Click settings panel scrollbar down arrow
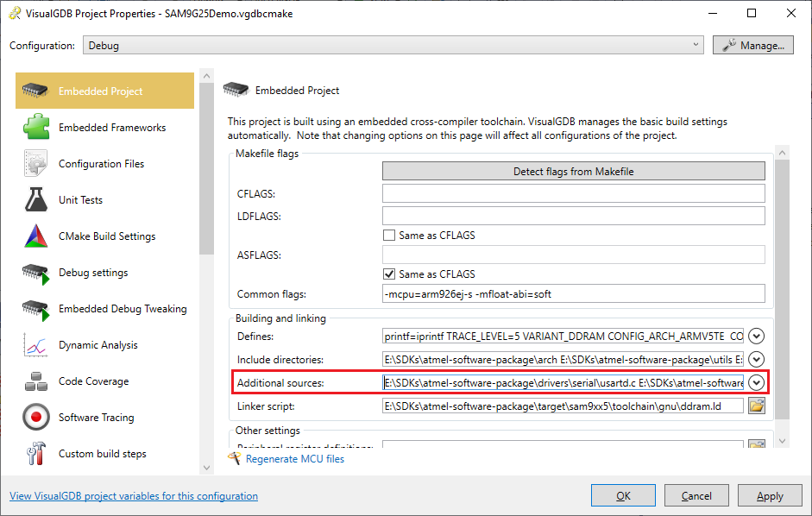Viewport: 812px width, 516px height. click(x=782, y=441)
